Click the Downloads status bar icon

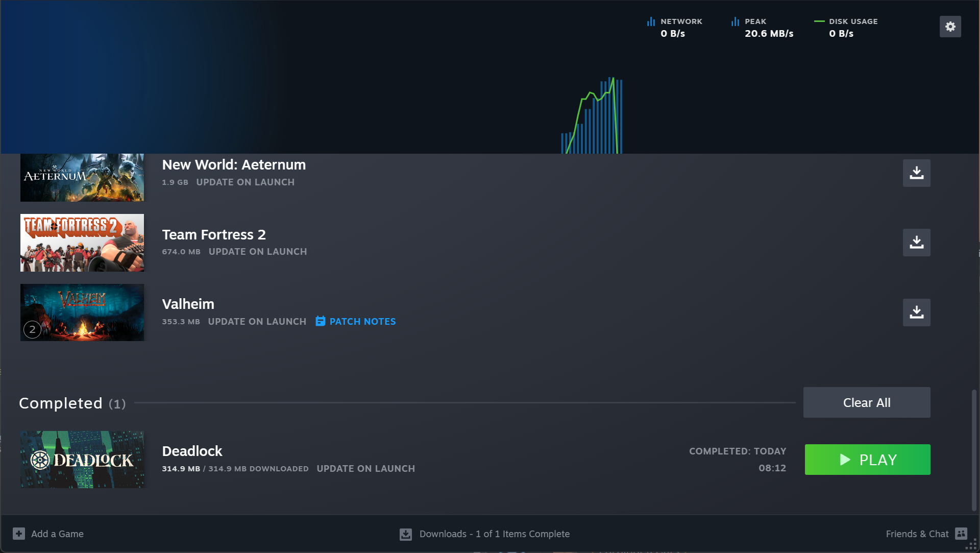point(406,534)
